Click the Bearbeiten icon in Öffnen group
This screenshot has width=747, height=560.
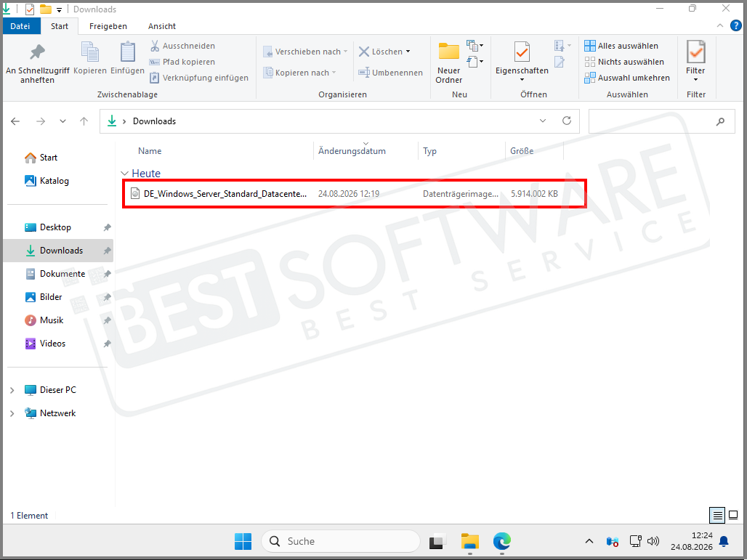click(560, 62)
